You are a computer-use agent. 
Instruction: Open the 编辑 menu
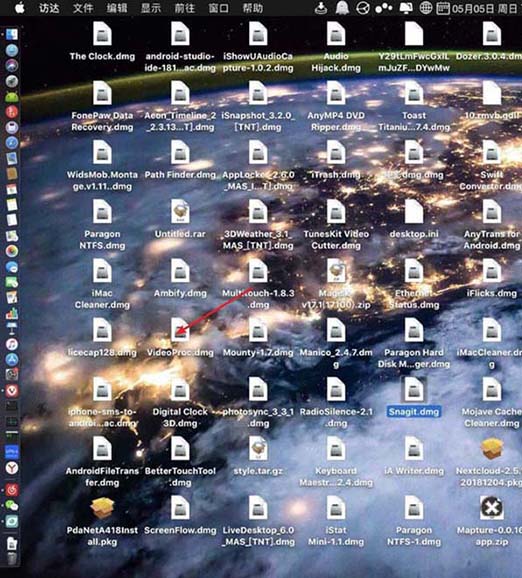click(117, 8)
